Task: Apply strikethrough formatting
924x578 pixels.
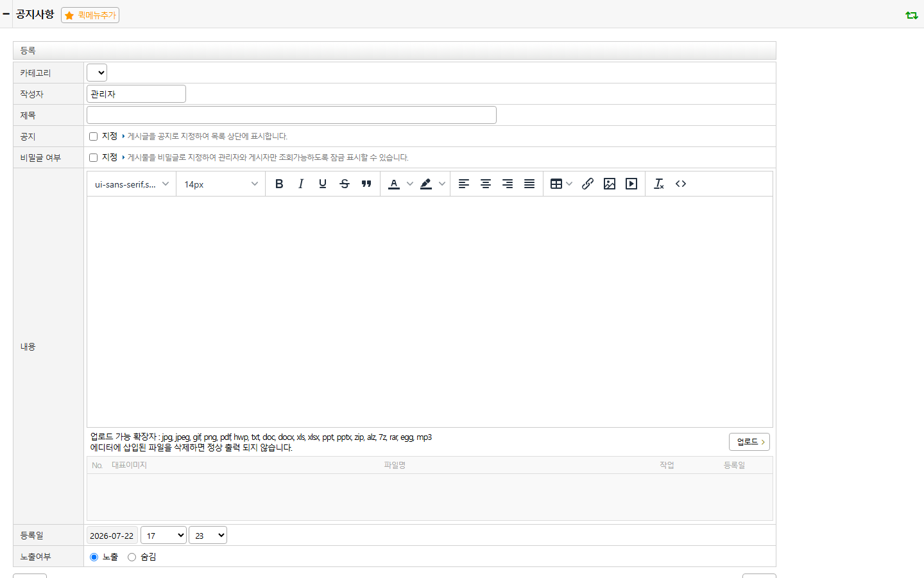Action: point(345,184)
